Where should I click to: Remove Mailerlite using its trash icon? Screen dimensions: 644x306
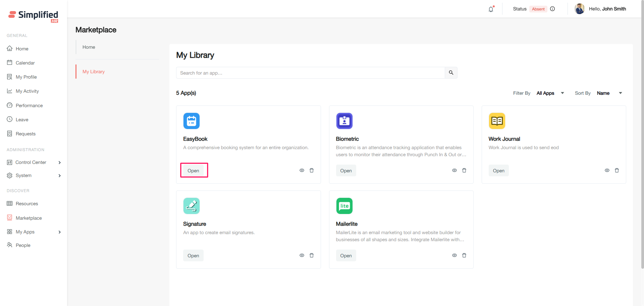(464, 255)
